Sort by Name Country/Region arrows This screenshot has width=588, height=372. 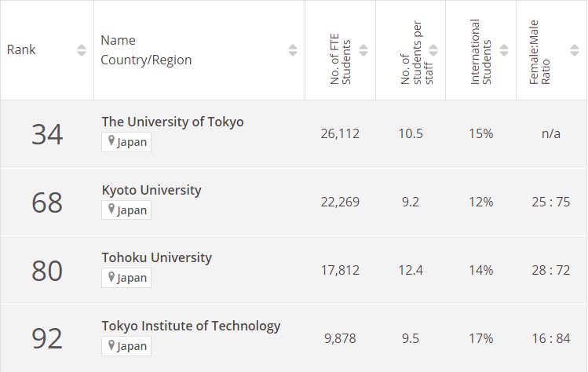293,50
